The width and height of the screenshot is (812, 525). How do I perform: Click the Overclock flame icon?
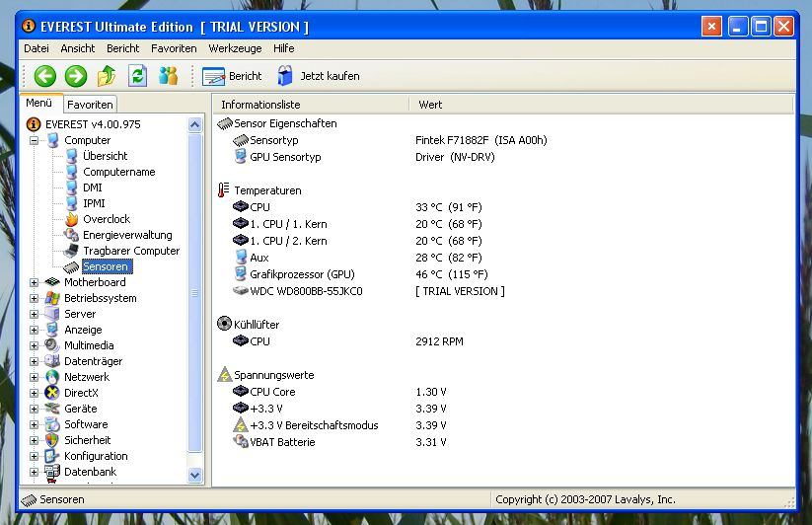coord(71,219)
